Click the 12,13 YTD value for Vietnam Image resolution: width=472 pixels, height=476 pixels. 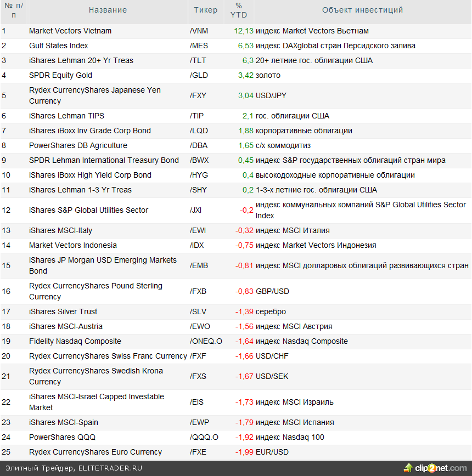pyautogui.click(x=243, y=31)
